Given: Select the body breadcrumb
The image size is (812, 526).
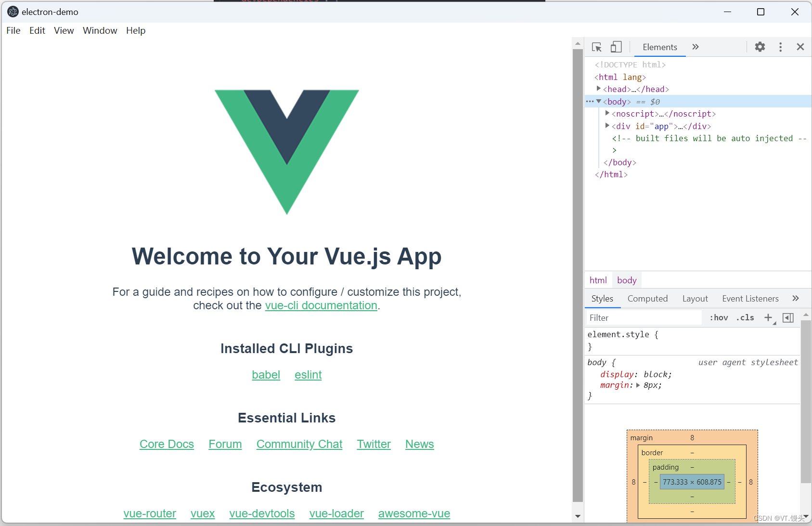Looking at the screenshot, I should pos(627,280).
